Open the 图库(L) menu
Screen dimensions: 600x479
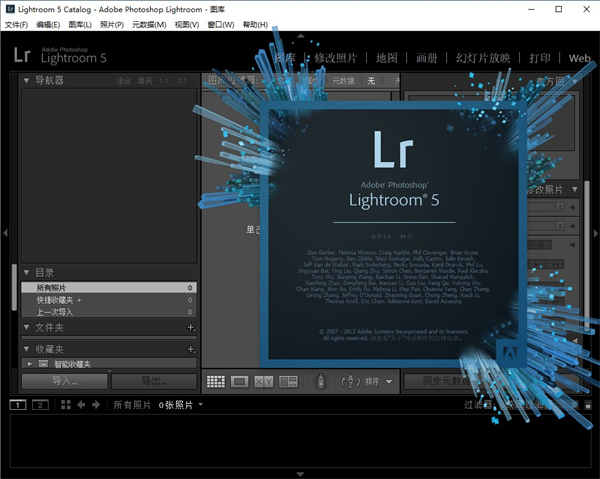(x=80, y=24)
